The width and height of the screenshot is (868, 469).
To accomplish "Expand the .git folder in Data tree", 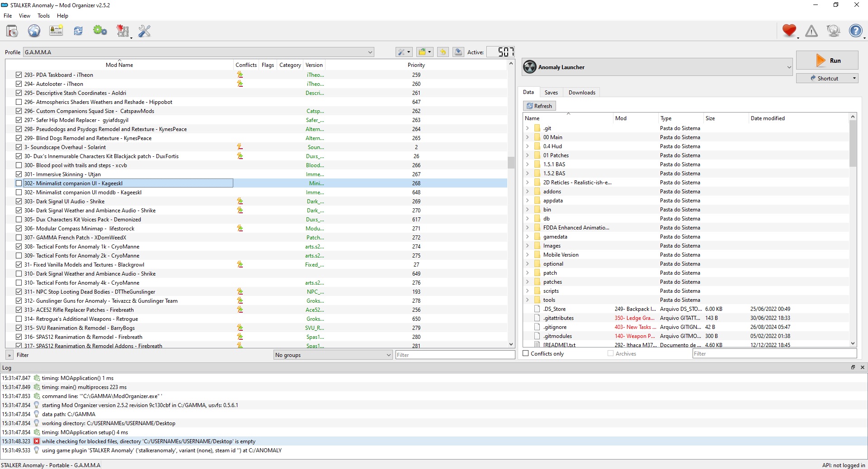I will click(x=528, y=128).
